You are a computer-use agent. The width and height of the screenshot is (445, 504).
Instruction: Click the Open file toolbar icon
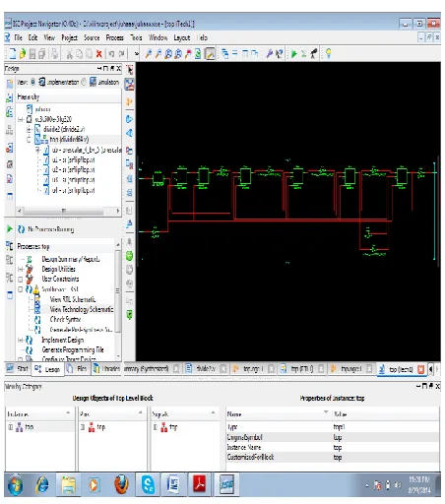(22, 54)
